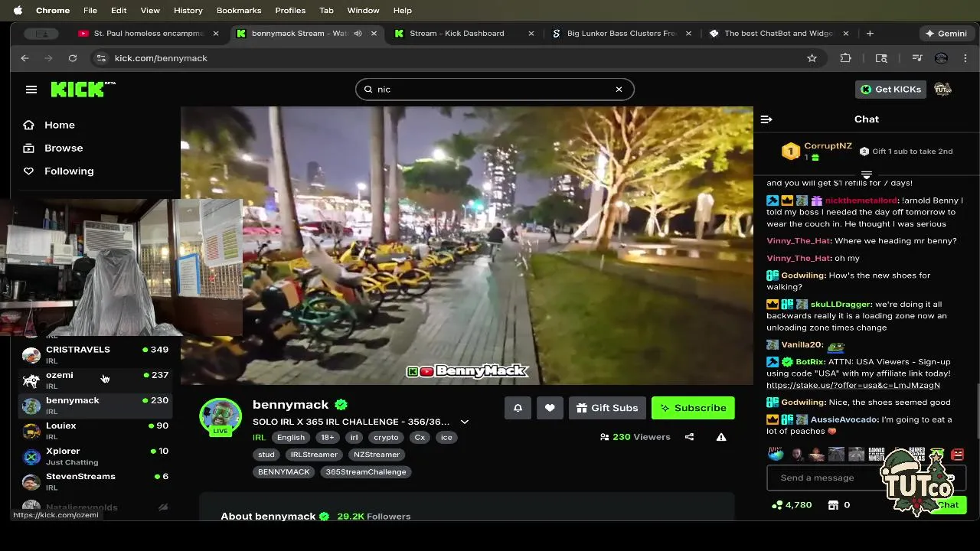This screenshot has height=551, width=980.
Task: Reload the browser page
Action: (72, 58)
